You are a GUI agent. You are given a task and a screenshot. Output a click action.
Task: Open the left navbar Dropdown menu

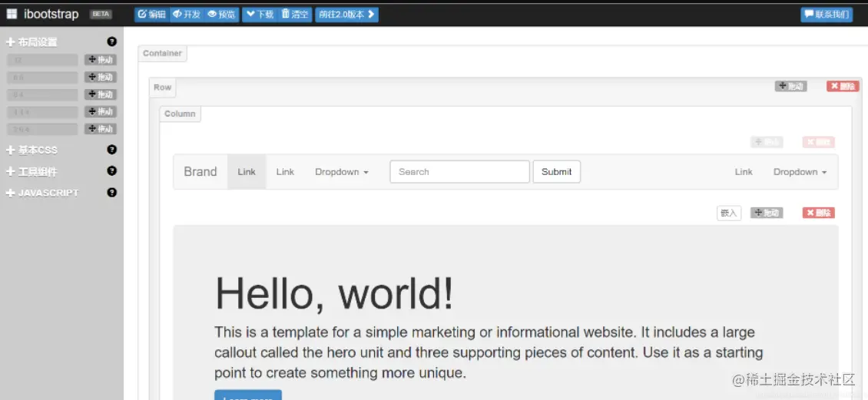(342, 171)
